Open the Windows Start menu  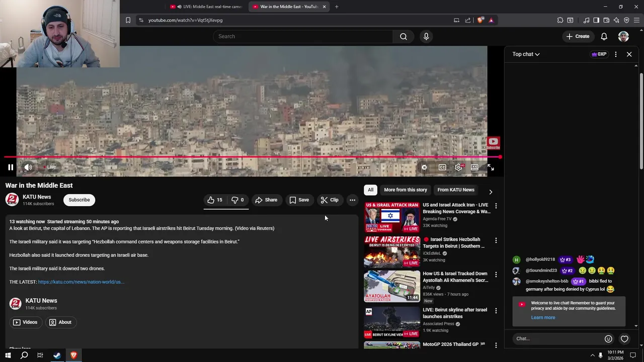(8, 355)
